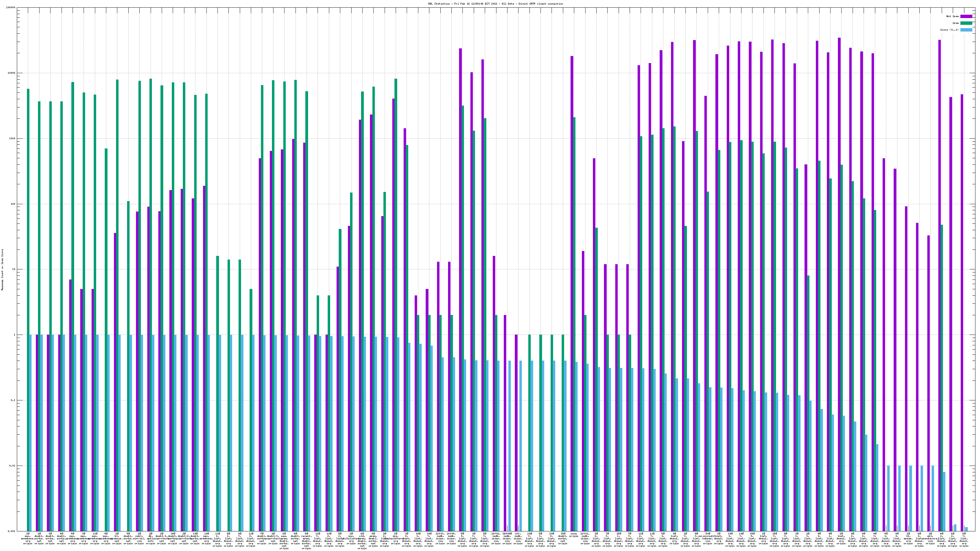Click the 0.1 y-axis tick label

point(13,400)
